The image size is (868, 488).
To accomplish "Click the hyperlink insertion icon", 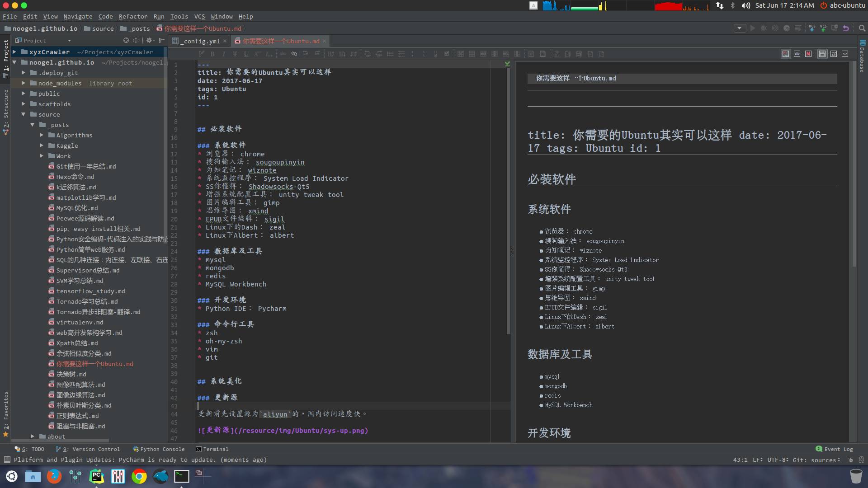I will (294, 54).
